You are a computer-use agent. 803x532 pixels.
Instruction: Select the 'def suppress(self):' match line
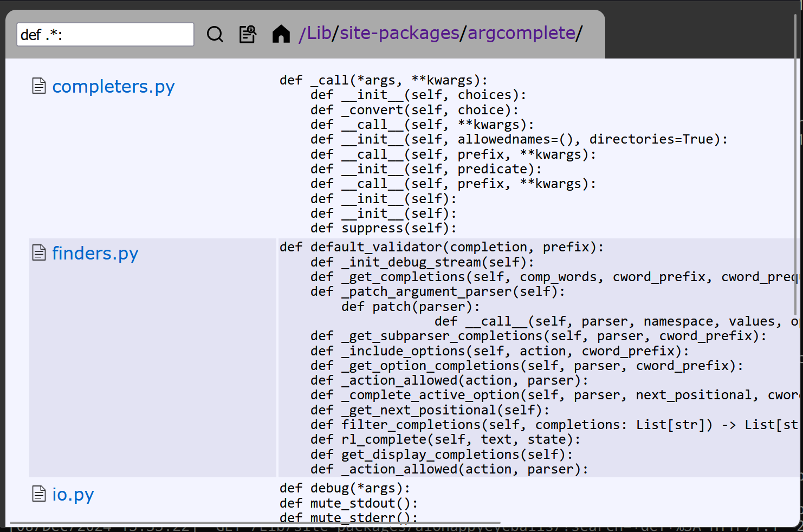[384, 228]
